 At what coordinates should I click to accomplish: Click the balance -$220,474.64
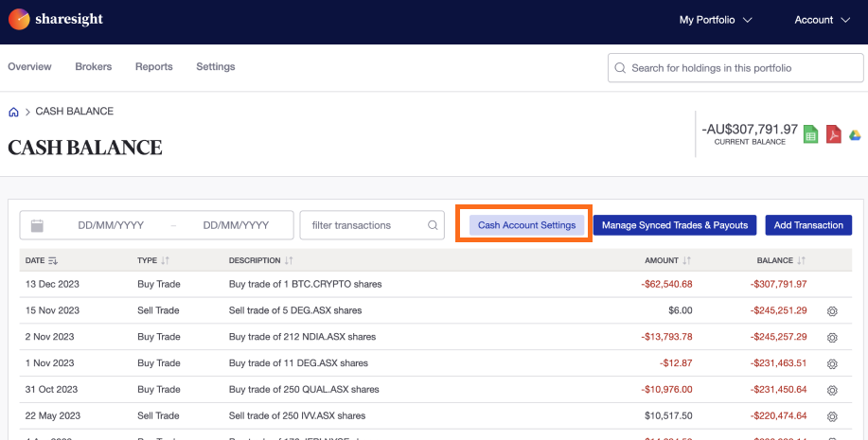pyautogui.click(x=778, y=415)
